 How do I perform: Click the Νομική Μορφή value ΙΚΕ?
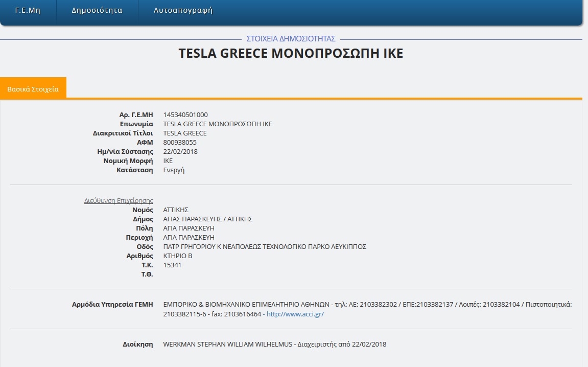[168, 160]
